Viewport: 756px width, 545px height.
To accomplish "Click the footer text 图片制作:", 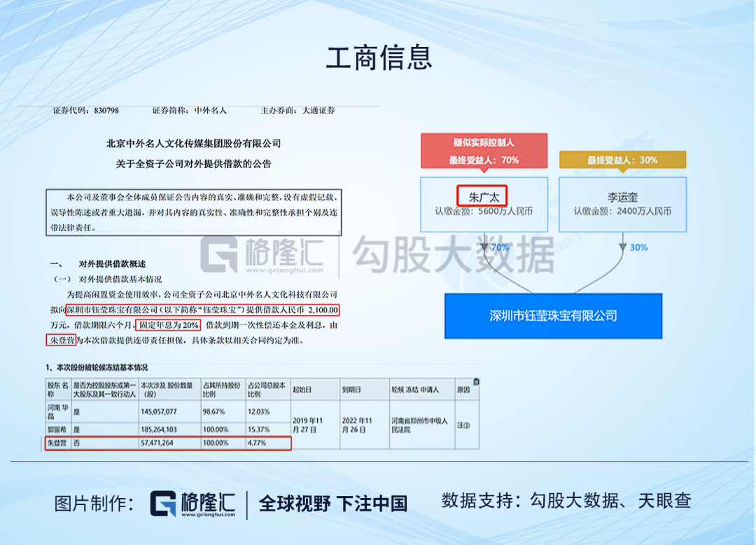I will pyautogui.click(x=94, y=504).
